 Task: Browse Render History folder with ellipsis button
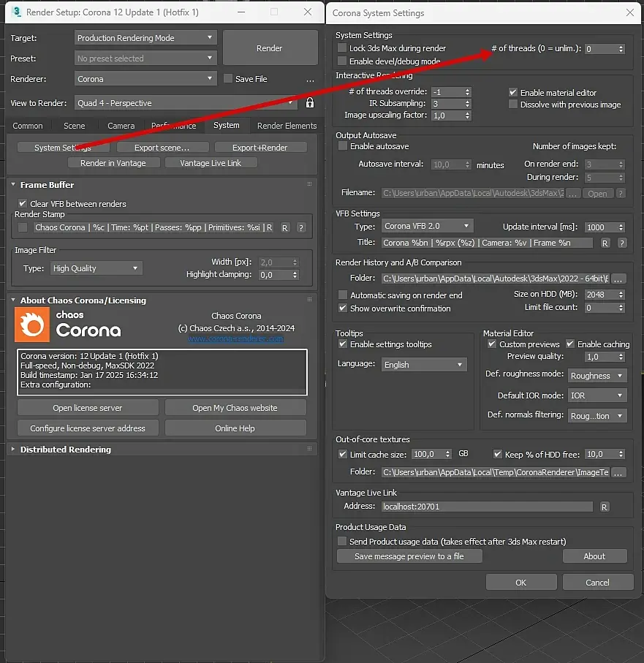coord(618,279)
